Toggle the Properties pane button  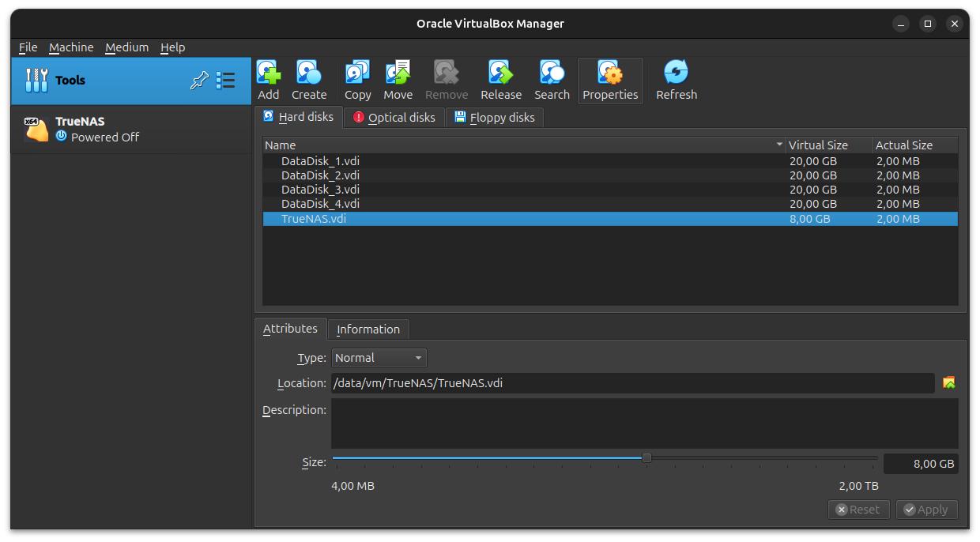click(x=610, y=81)
